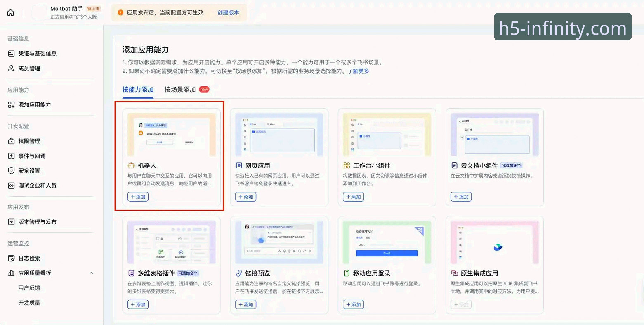Image resolution: width=644 pixels, height=325 pixels.
Task: Click the 事件与回调 icon
Action: [11, 156]
